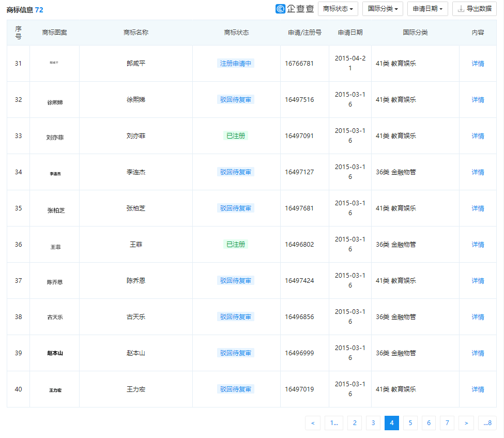Viewport: 504px width, 438px height.
Task: Jump to last page '...8' button
Action: [x=487, y=423]
